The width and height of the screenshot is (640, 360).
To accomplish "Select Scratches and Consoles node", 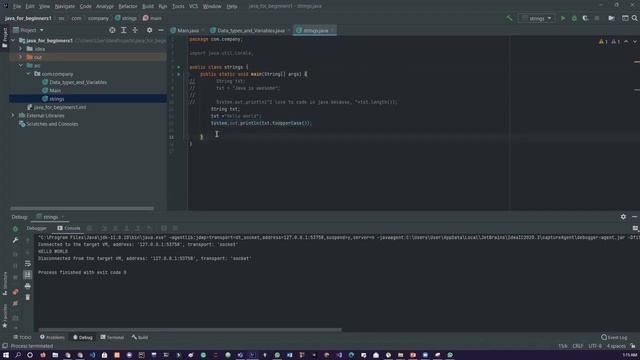I will click(49, 124).
